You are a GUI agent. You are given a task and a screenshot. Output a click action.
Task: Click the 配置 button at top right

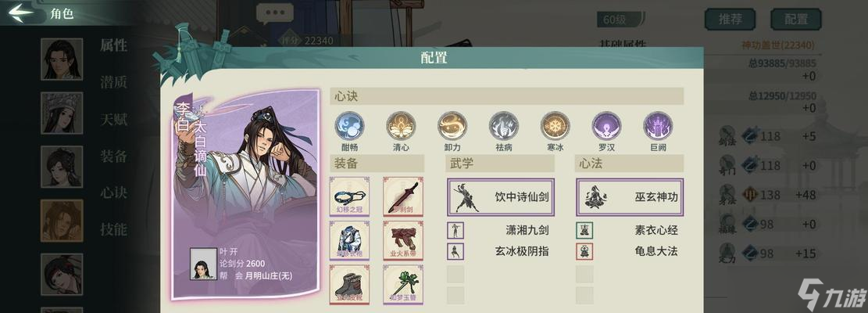click(x=796, y=20)
